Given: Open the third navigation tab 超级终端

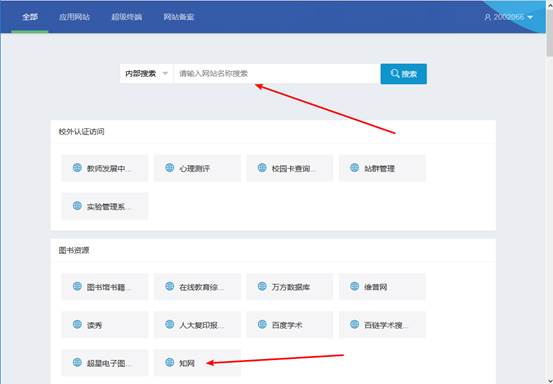Looking at the screenshot, I should click(127, 17).
